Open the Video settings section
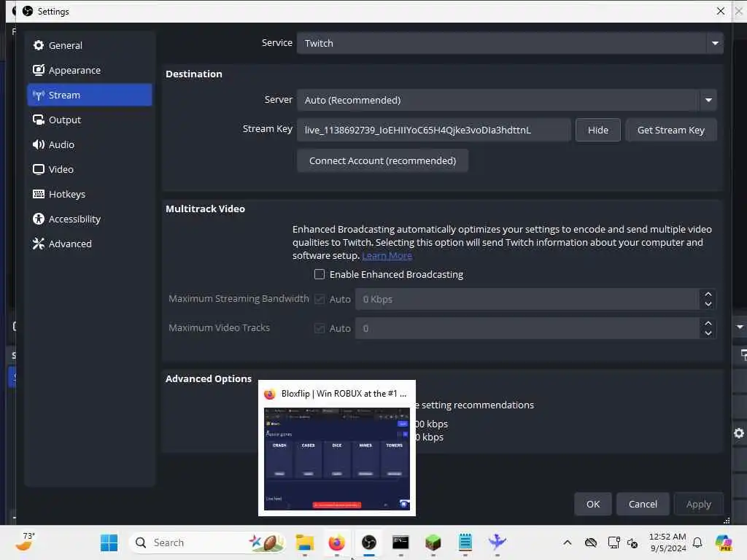 click(90, 169)
